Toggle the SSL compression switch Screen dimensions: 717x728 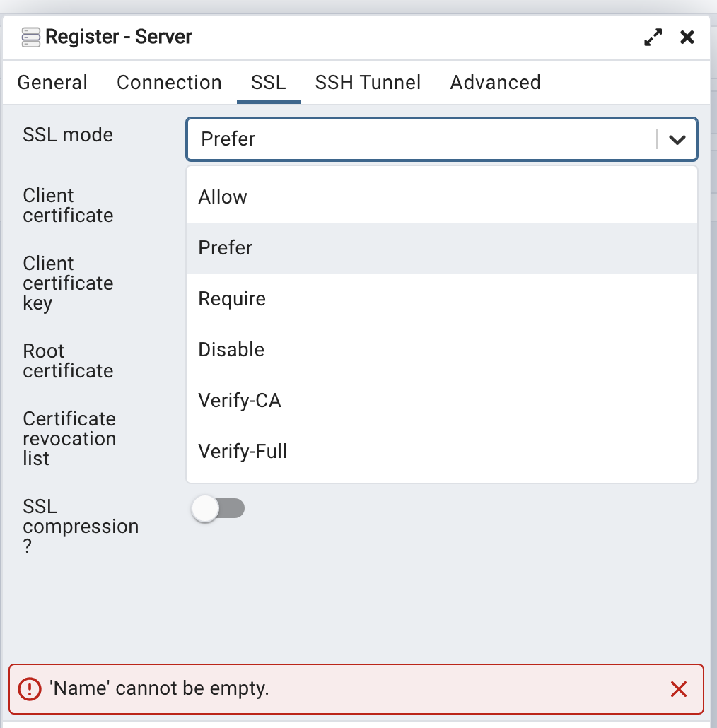(218, 508)
